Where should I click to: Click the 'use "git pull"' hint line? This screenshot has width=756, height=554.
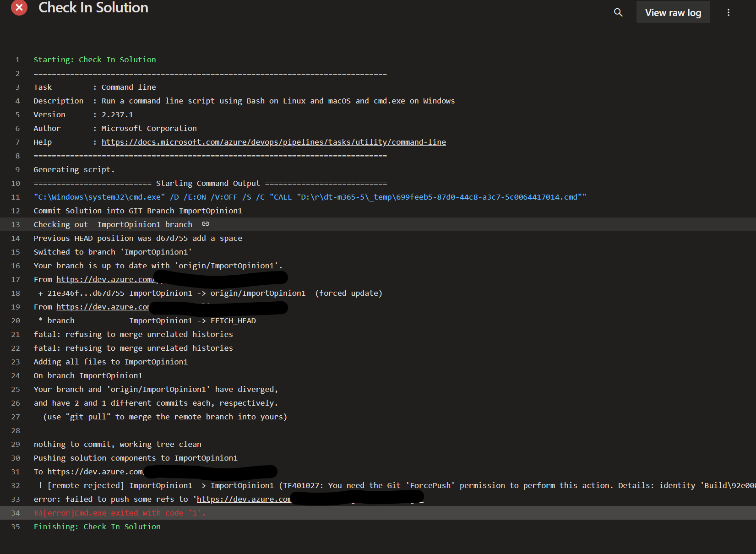coord(165,417)
